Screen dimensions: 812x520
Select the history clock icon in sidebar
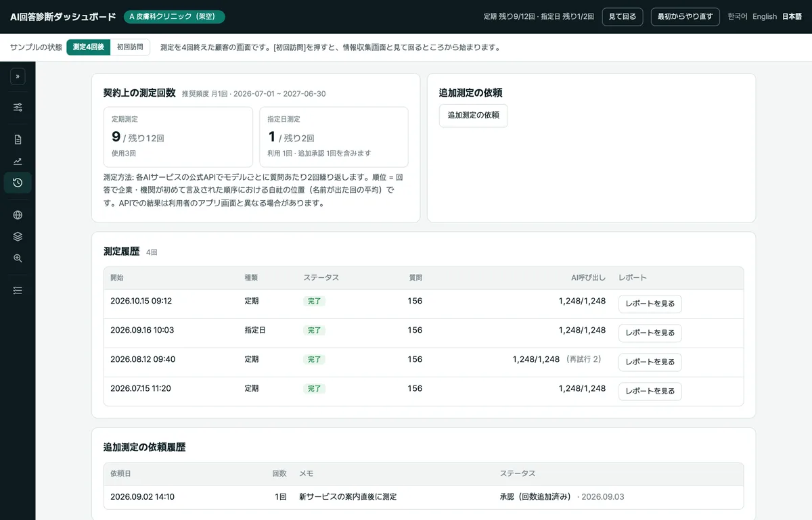click(18, 183)
